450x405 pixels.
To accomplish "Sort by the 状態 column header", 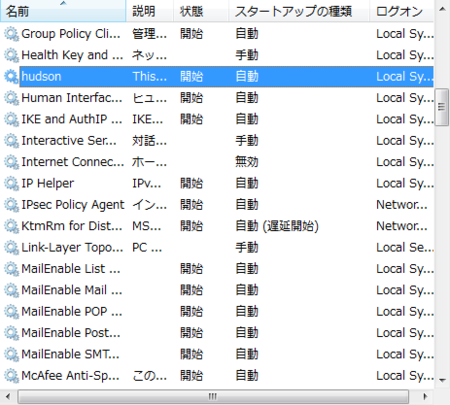I will pos(201,11).
